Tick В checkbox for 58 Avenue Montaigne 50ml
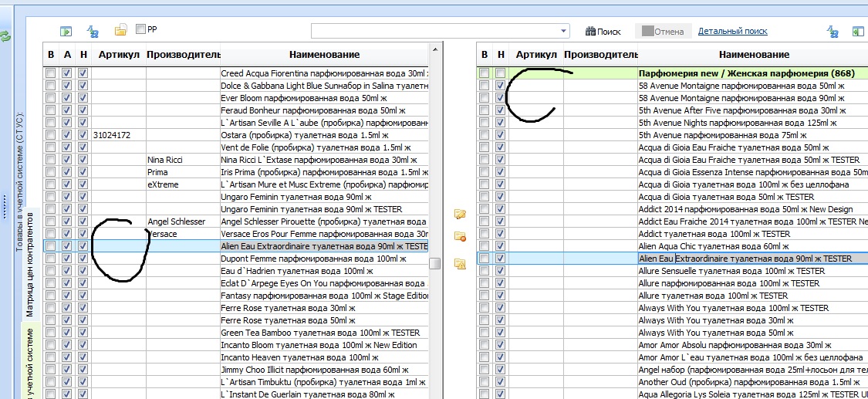Screen dimensions: 868x399 (485, 86)
